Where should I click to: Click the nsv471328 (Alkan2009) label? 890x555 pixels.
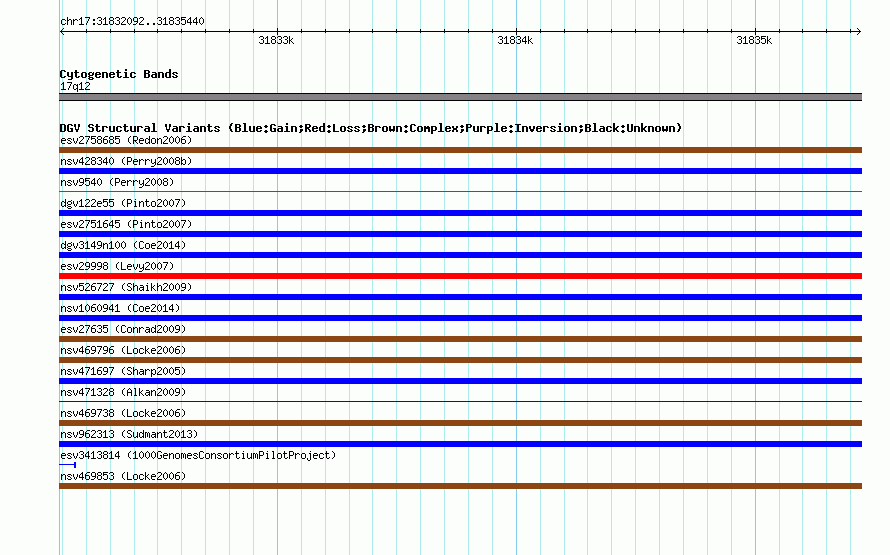[x=123, y=392]
